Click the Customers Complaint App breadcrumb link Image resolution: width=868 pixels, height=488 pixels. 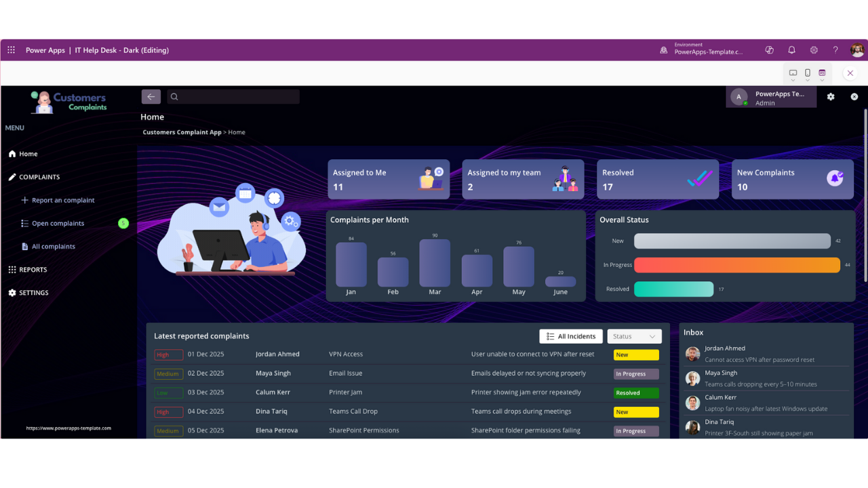[x=181, y=132]
